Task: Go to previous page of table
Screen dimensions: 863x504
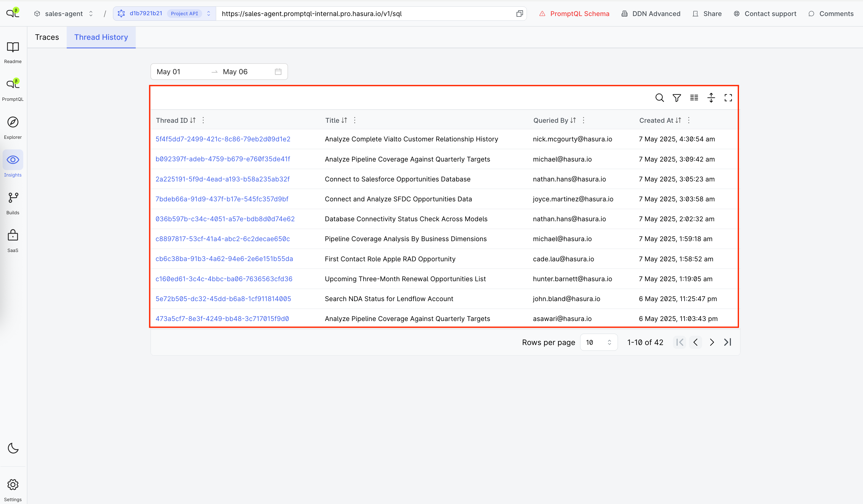Action: click(695, 342)
